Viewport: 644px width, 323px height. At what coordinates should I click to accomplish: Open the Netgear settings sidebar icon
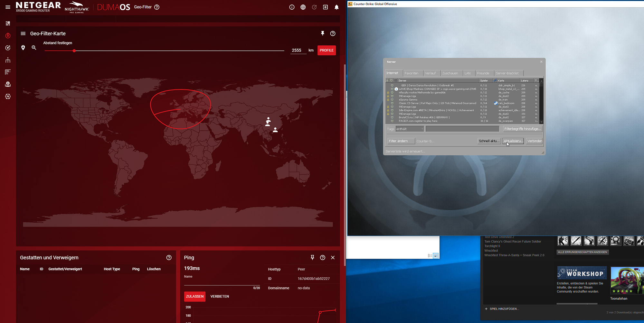tap(8, 96)
